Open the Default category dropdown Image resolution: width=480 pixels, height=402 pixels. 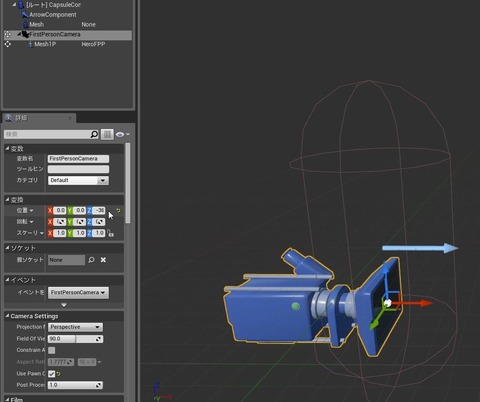click(78, 180)
